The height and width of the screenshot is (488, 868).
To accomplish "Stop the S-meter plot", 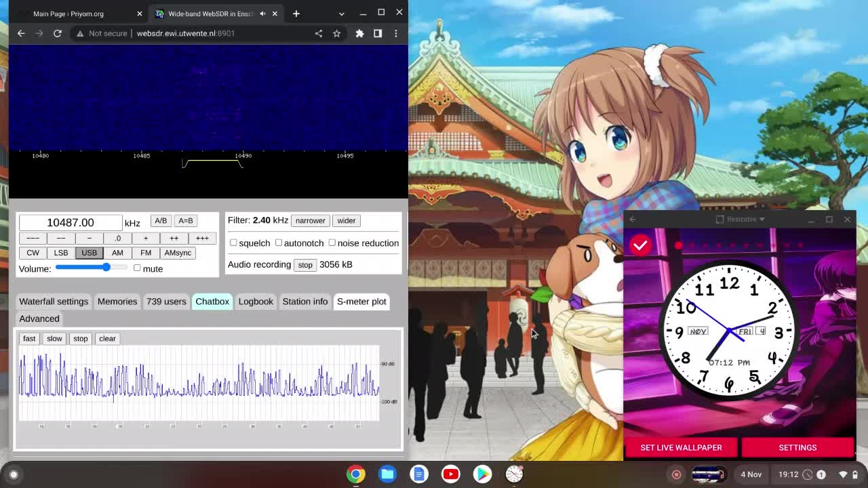I will coord(81,339).
